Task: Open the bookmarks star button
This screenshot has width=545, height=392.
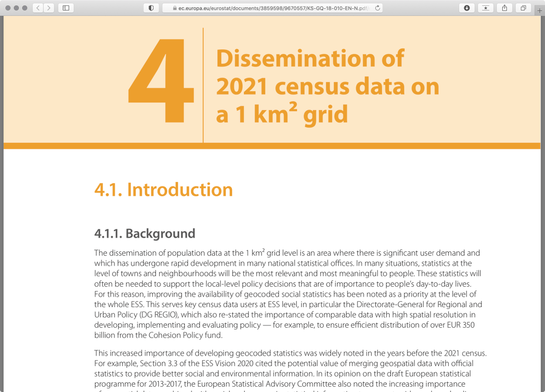Action: (486, 8)
